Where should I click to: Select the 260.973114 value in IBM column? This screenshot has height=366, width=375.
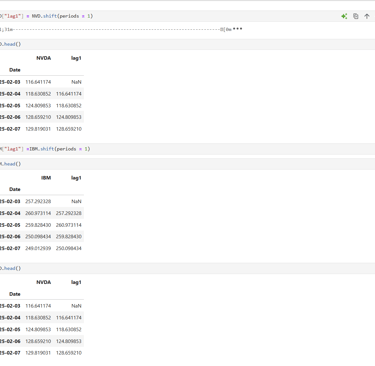(38, 213)
